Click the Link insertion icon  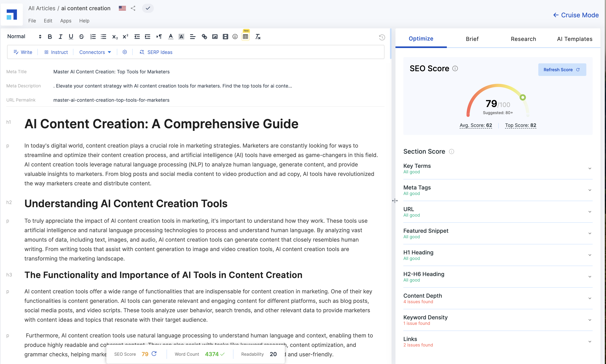pos(203,36)
